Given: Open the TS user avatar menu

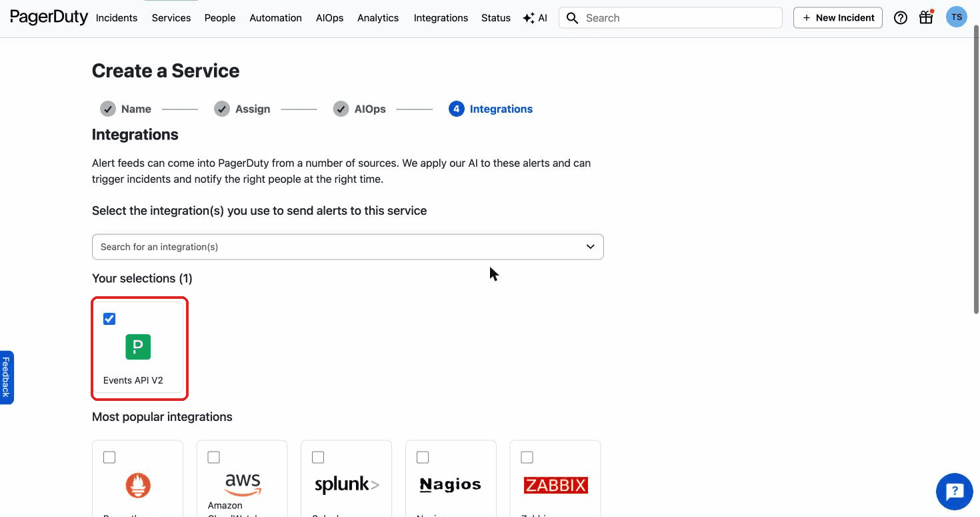Looking at the screenshot, I should coord(956,17).
